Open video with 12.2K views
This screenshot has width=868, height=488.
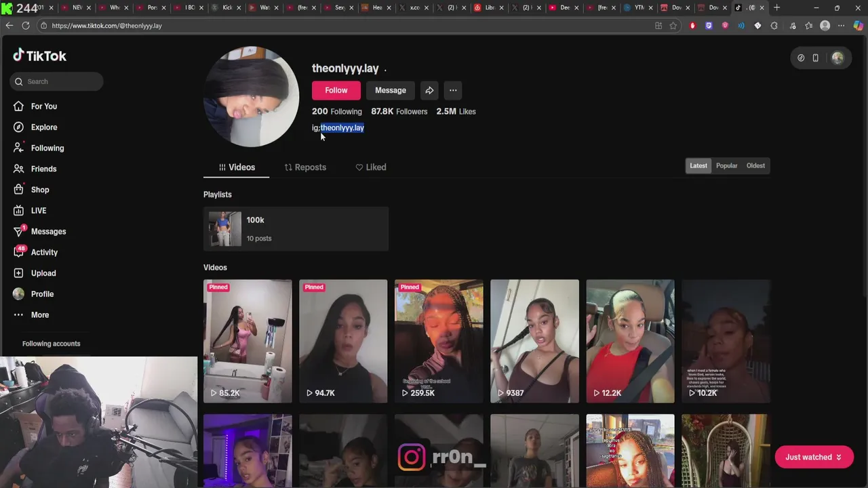point(630,341)
